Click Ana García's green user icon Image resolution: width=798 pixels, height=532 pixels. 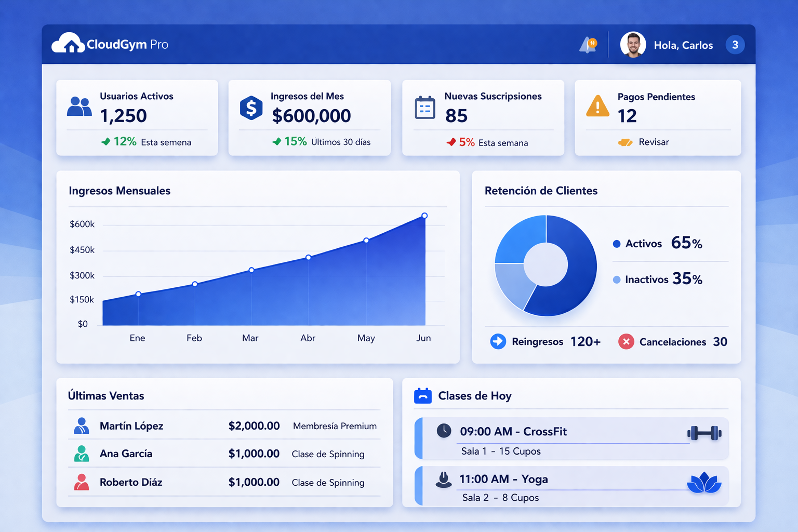pyautogui.click(x=81, y=454)
